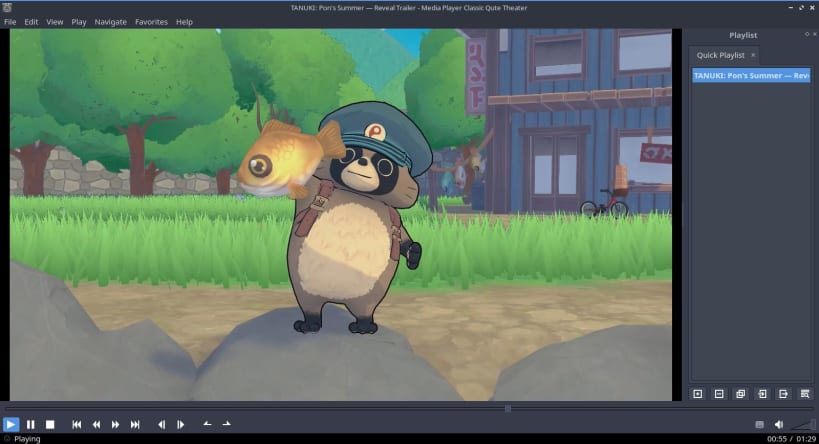Click the seek bar position handle
The image size is (819, 444).
click(508, 408)
